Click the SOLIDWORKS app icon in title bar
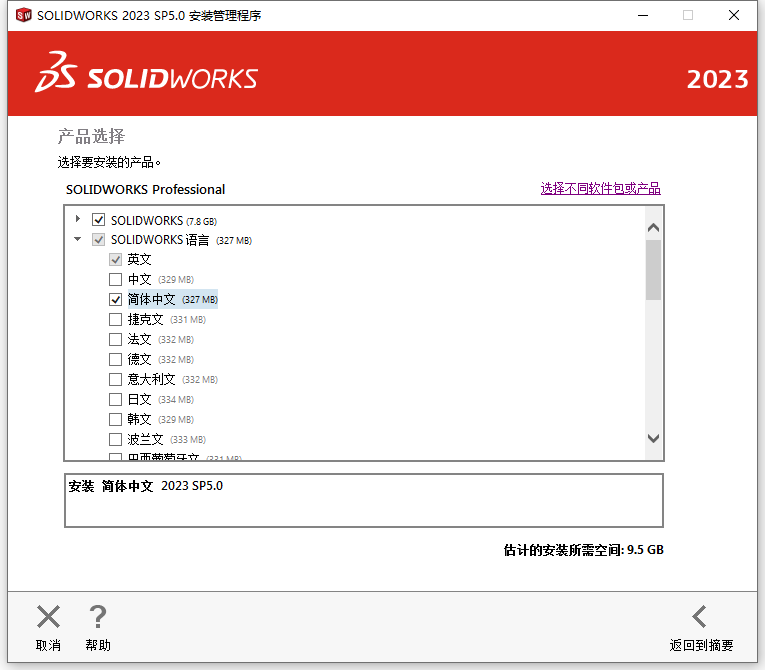 (x=23, y=16)
